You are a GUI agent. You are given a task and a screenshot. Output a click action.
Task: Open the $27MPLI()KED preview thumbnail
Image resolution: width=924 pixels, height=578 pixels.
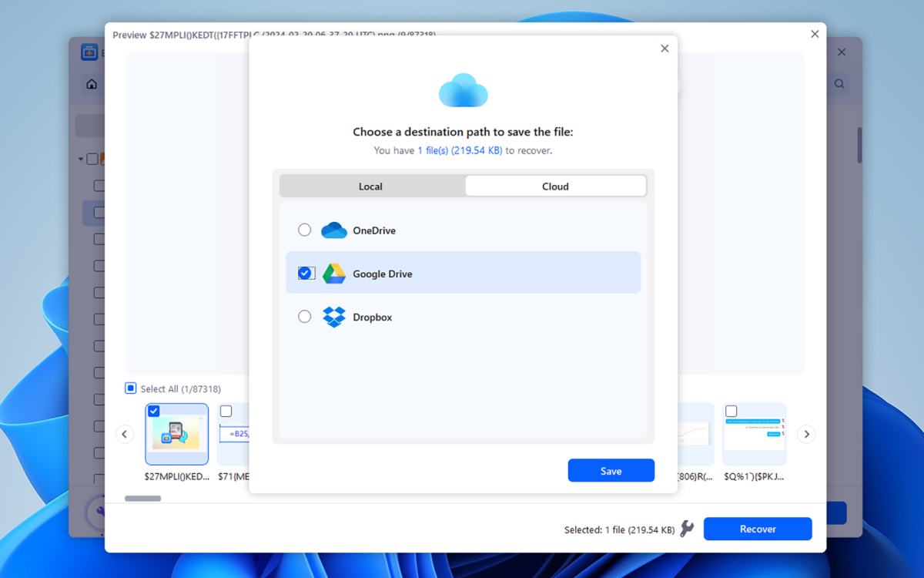176,434
